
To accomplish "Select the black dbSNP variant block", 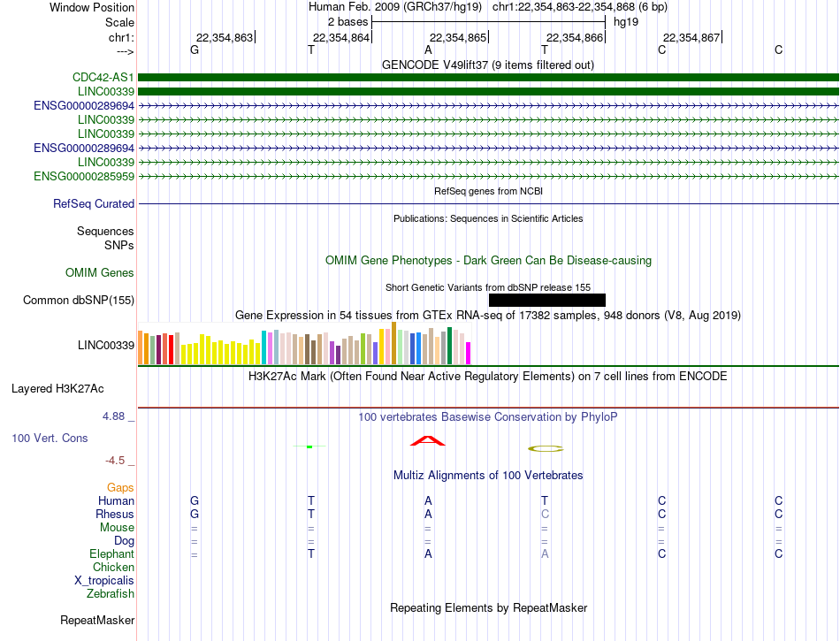I will click(x=547, y=300).
